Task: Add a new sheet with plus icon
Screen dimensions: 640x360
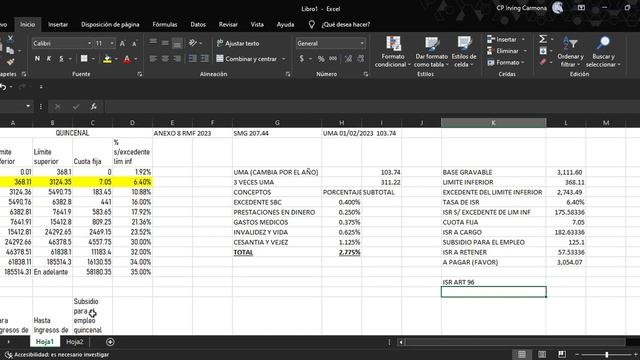Action: pyautogui.click(x=110, y=342)
